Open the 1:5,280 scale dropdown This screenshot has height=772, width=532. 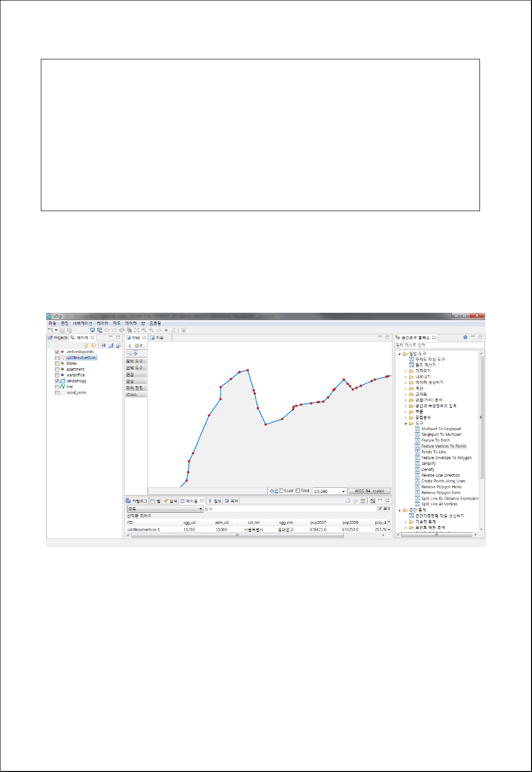(x=343, y=491)
